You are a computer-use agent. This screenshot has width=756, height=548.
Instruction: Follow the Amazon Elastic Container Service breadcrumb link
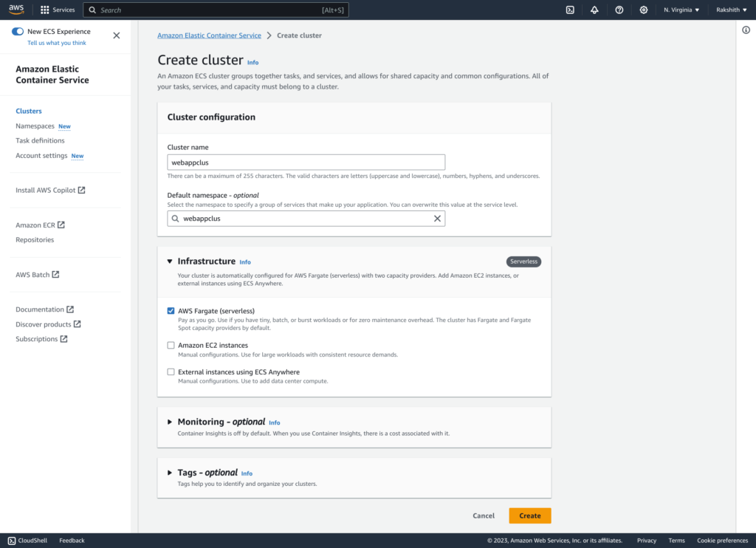209,35
